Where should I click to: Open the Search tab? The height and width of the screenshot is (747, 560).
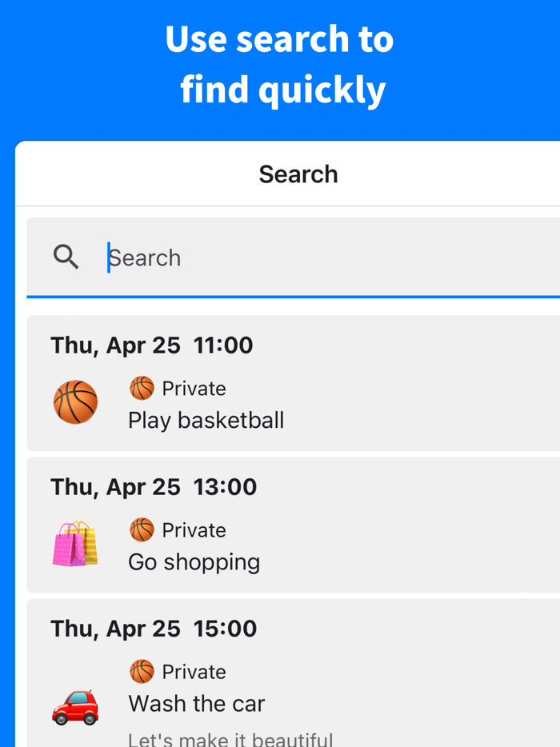298,174
